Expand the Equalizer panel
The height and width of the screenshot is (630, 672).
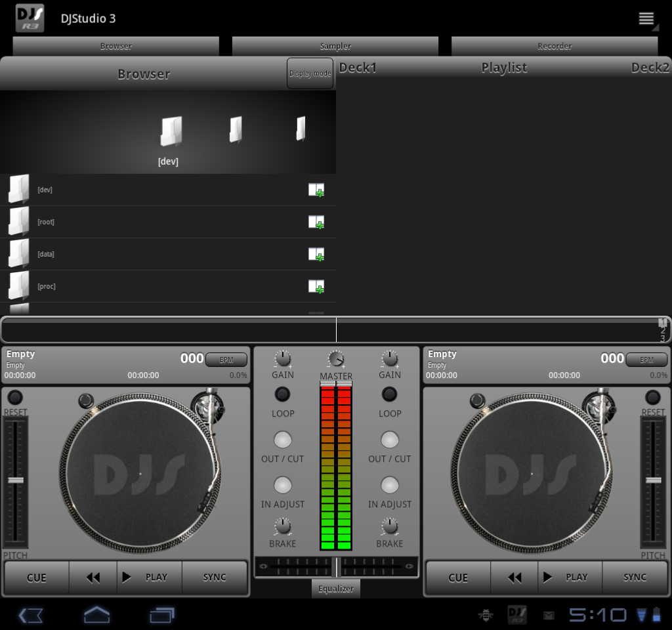click(336, 589)
